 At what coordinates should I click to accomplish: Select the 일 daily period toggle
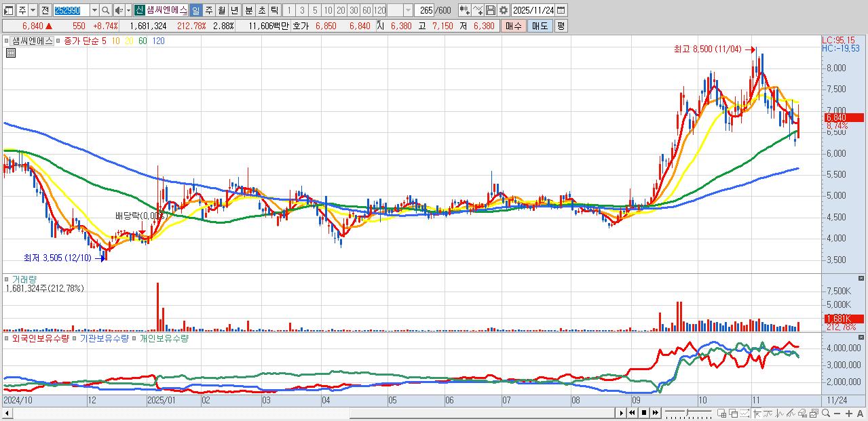[195, 10]
